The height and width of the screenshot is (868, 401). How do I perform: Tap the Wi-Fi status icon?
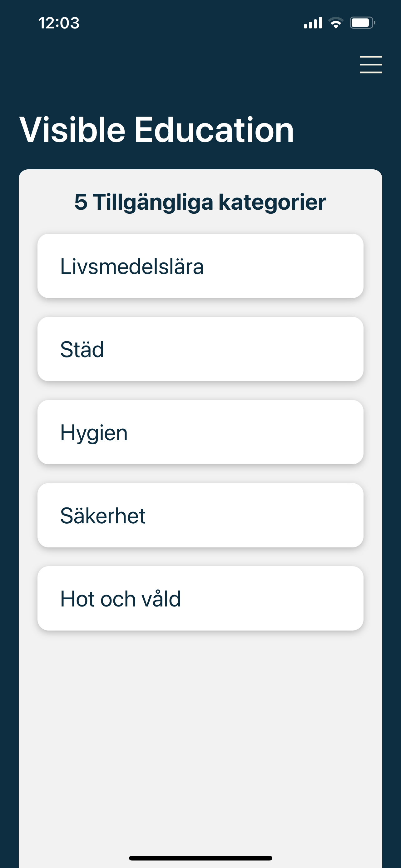[336, 23]
